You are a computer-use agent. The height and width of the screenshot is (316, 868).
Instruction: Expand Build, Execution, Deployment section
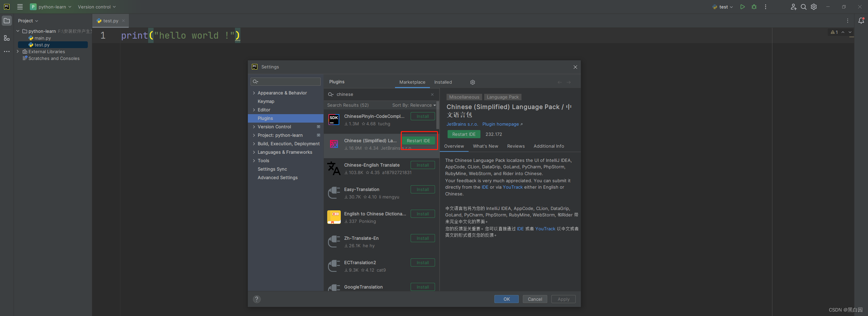tap(254, 144)
